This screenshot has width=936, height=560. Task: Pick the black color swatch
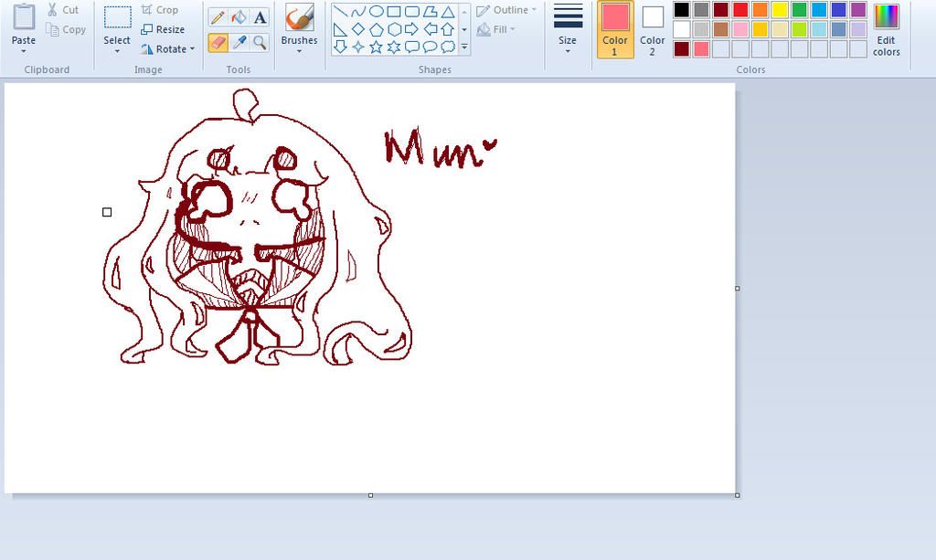[682, 9]
